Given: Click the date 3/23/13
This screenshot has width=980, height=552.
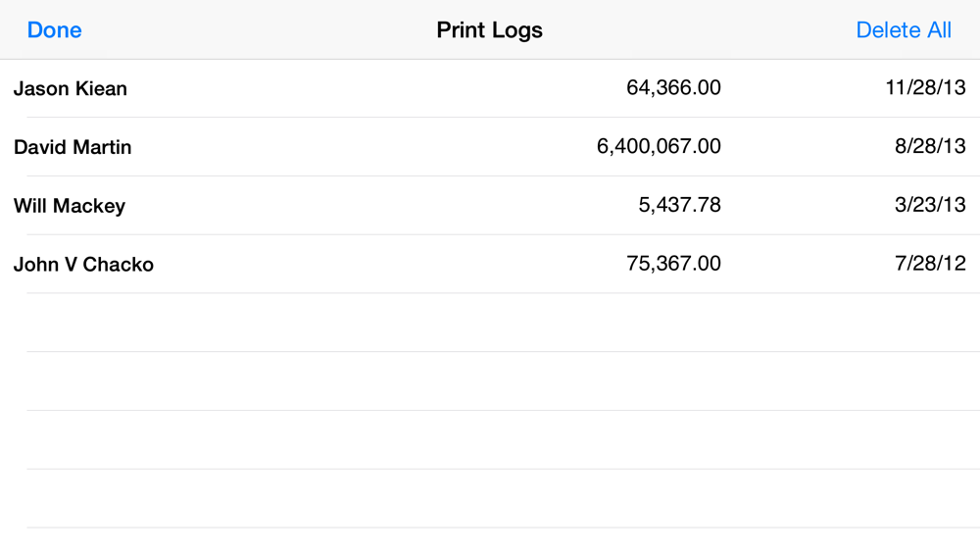Looking at the screenshot, I should pyautogui.click(x=930, y=205).
